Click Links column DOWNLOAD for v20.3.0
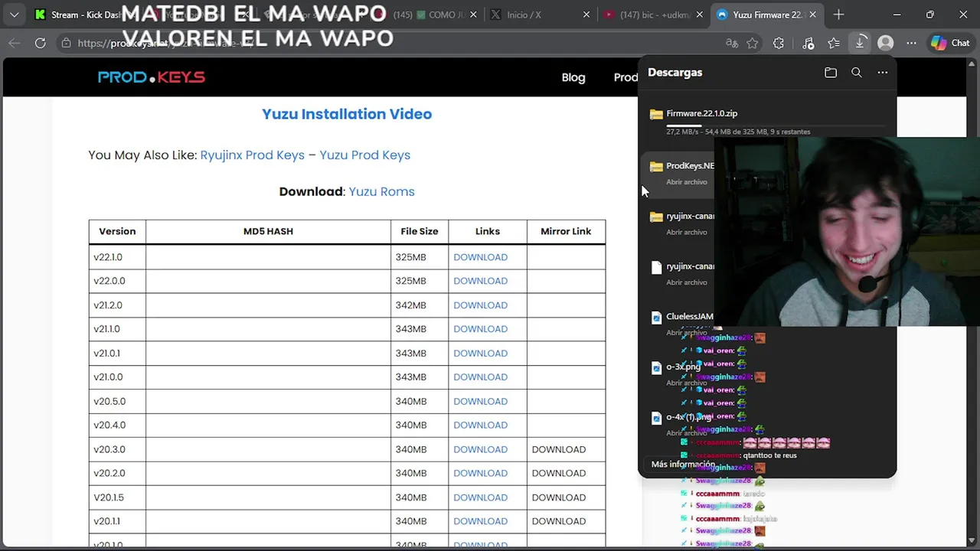The width and height of the screenshot is (980, 551). click(480, 450)
